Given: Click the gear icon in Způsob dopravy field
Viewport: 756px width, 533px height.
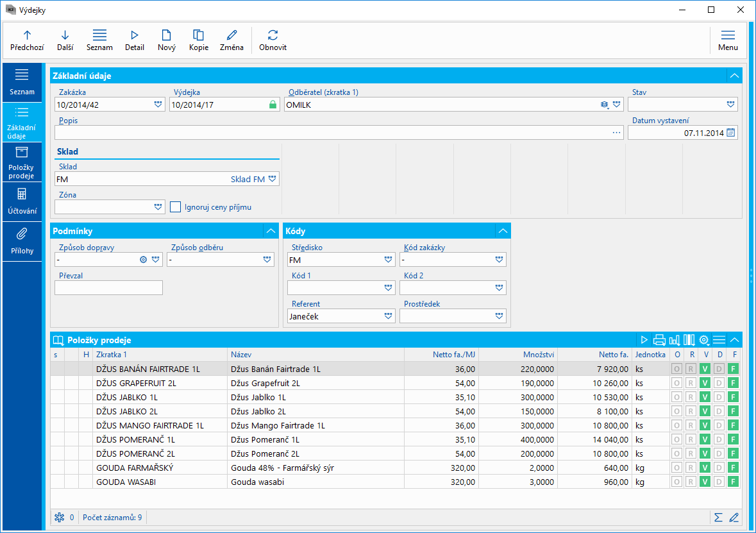Looking at the screenshot, I should (x=144, y=260).
